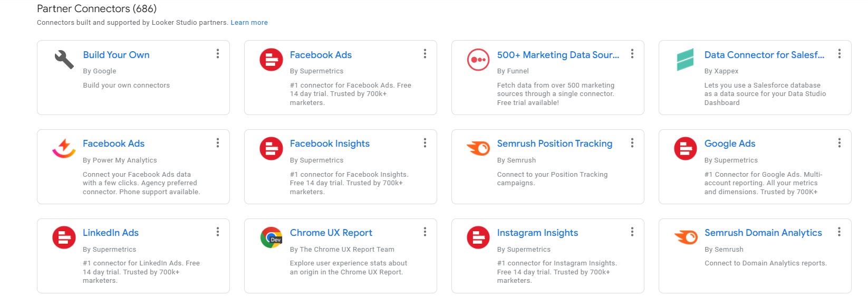Open more options for Instagram Insights
Screen dimensions: 868x305
click(632, 232)
